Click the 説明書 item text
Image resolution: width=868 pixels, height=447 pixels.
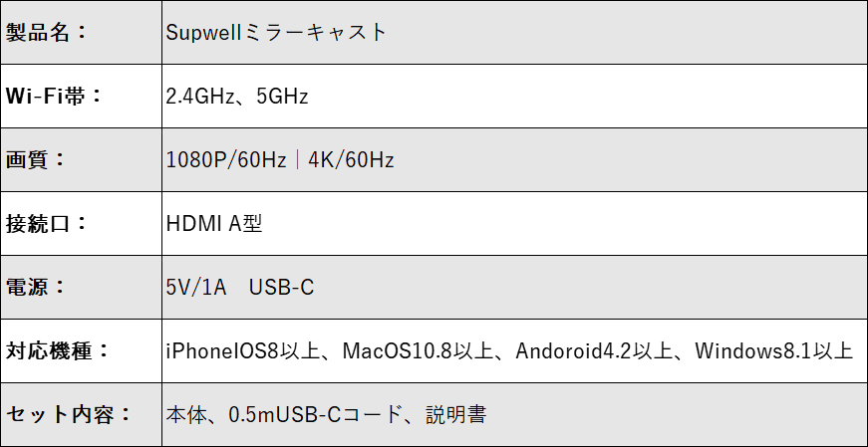coord(456,415)
